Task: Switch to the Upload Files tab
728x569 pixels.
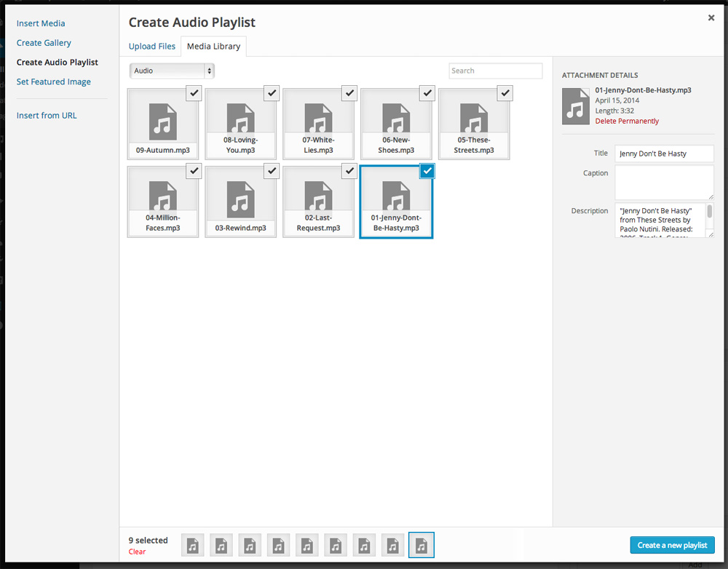Action: coord(151,46)
